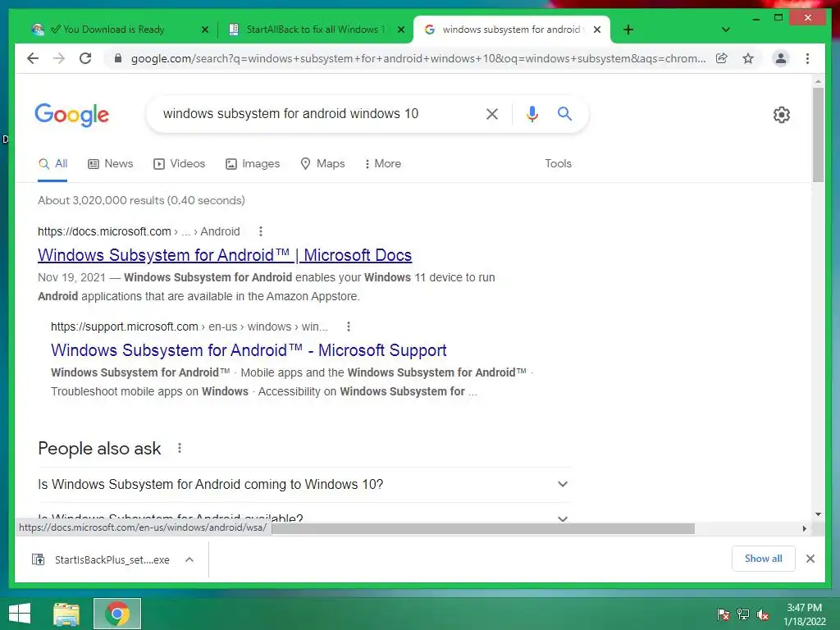Select the Maps results tab

(x=322, y=164)
